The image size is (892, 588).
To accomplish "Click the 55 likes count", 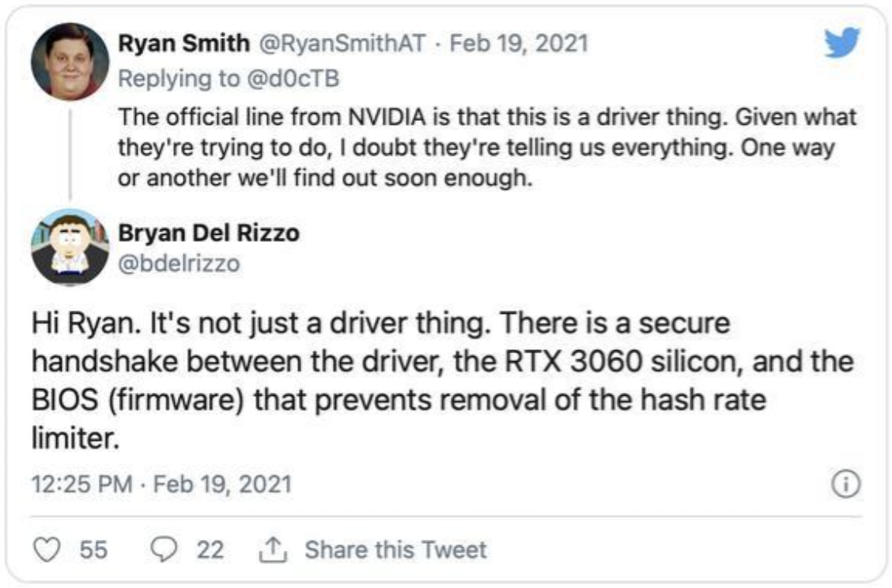I will 93,549.
